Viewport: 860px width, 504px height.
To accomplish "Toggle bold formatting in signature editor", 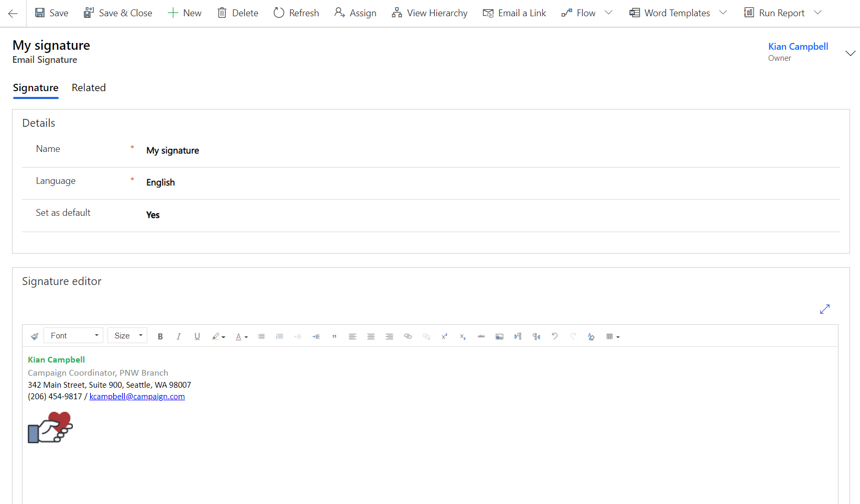I will point(160,336).
